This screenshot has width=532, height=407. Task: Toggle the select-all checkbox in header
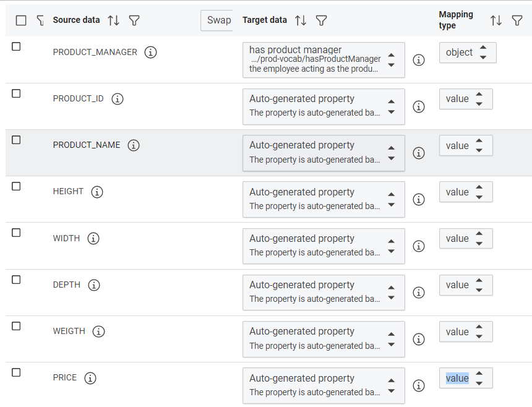[21, 20]
